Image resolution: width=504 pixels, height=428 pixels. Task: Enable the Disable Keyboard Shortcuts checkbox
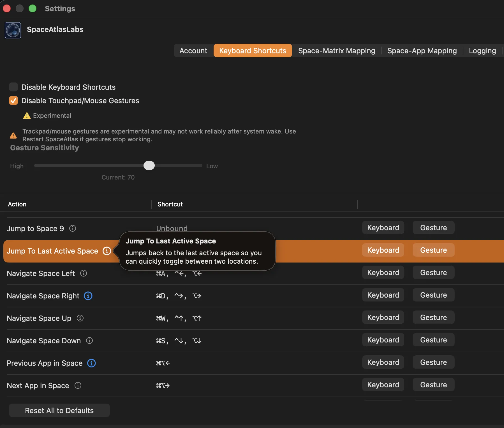[13, 87]
